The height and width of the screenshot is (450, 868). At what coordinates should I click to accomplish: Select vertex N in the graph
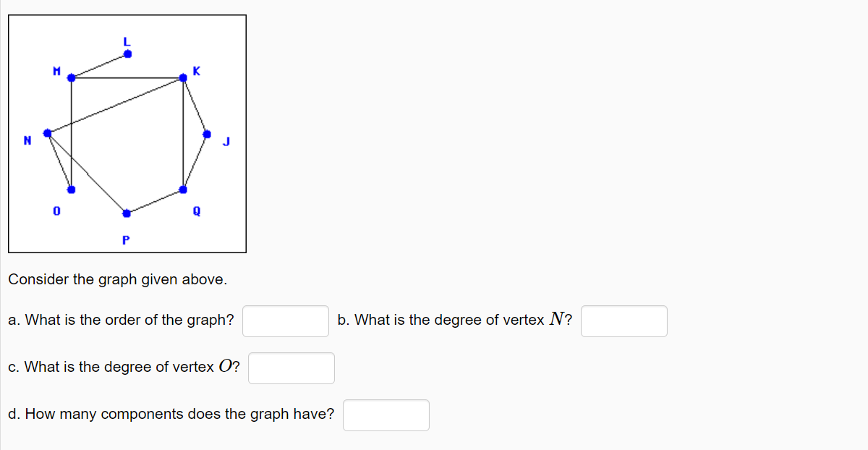click(x=48, y=132)
